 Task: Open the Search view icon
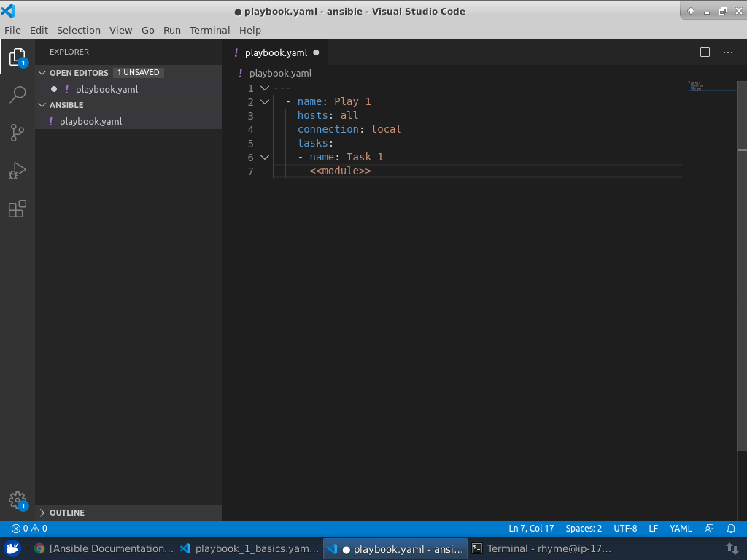18,95
